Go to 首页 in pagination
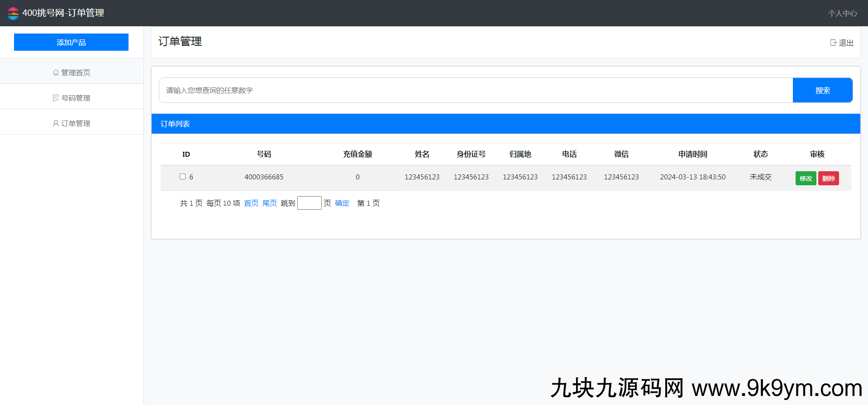This screenshot has height=405, width=868. coord(251,203)
